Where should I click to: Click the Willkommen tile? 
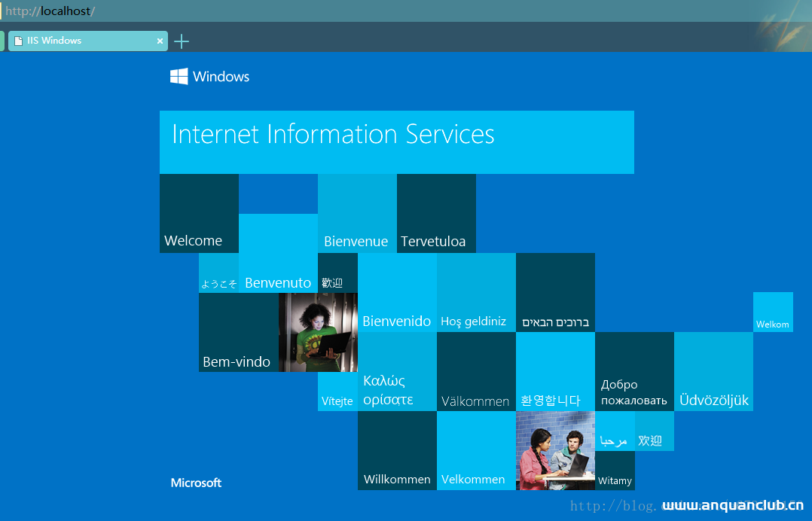397,451
